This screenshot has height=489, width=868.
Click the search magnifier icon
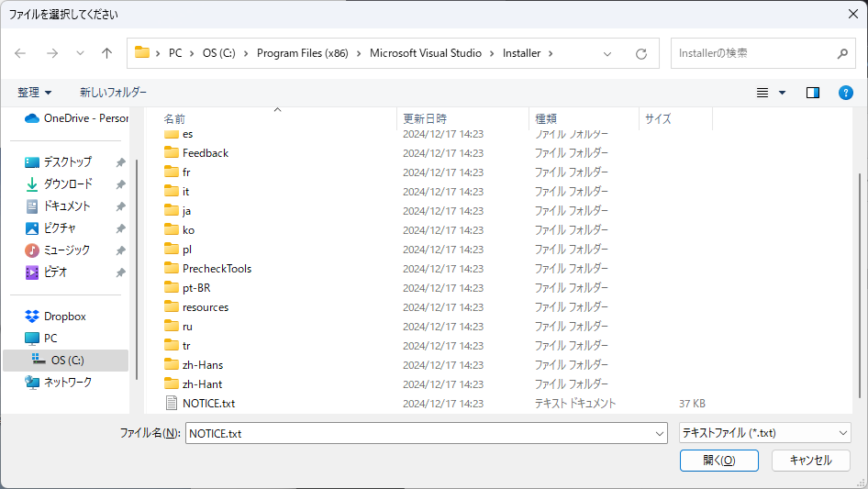(842, 54)
